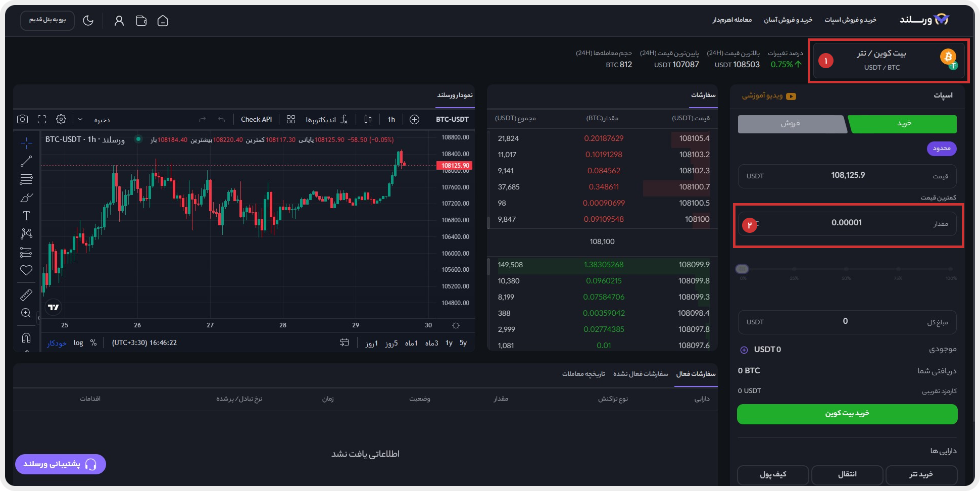Viewport: 980px width, 491px height.
Task: Open the user profile icon
Action: pos(119,21)
